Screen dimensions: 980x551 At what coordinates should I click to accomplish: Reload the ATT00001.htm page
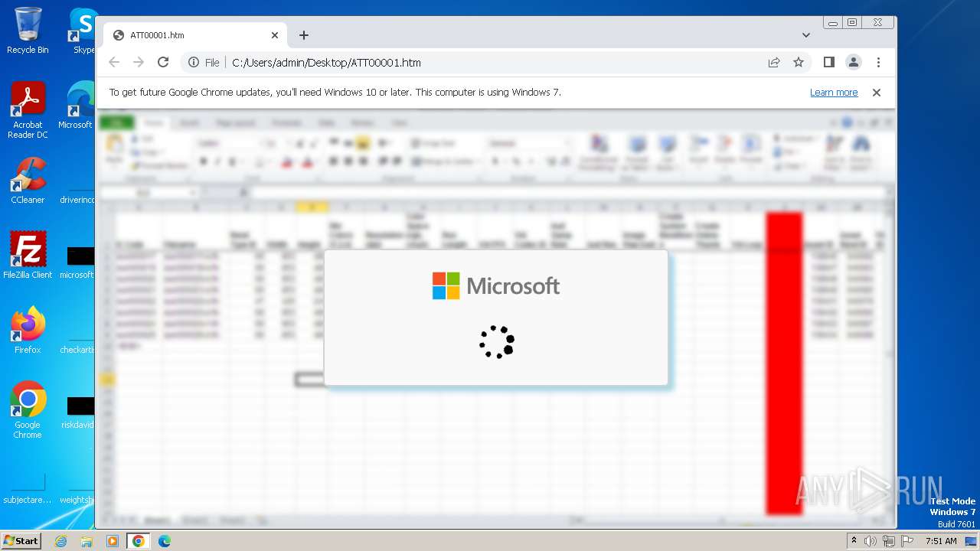(163, 63)
